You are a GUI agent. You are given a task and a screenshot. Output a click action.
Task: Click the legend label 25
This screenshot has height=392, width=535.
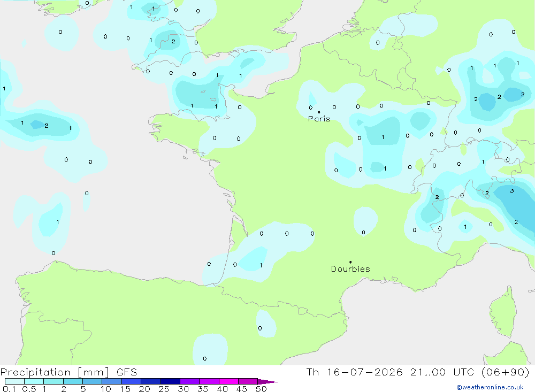(164, 389)
